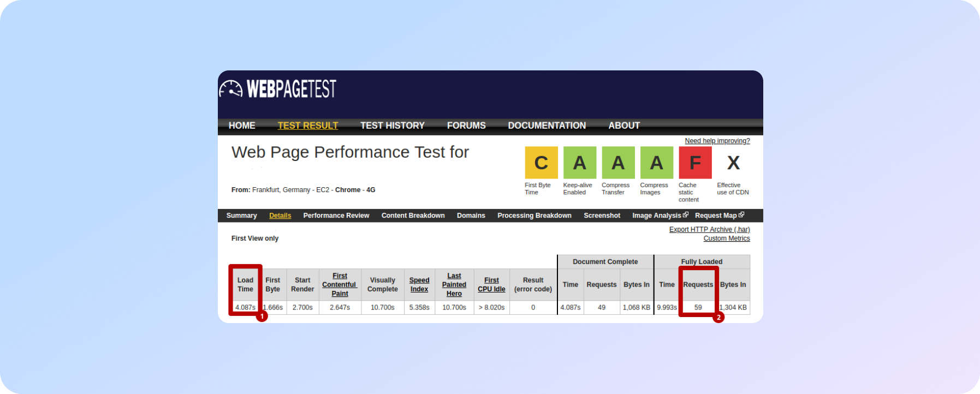The image size is (980, 394).
Task: Open the TEST RESULT nav item
Action: (x=308, y=126)
